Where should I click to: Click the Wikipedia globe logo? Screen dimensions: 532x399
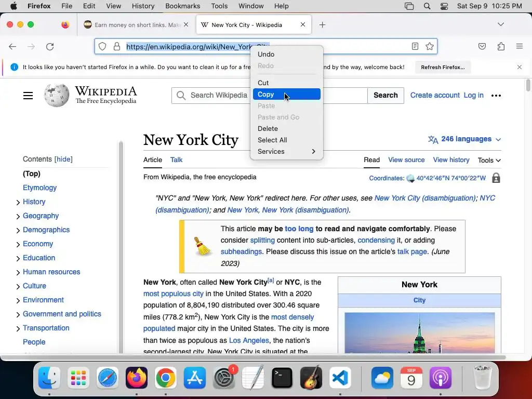[57, 96]
